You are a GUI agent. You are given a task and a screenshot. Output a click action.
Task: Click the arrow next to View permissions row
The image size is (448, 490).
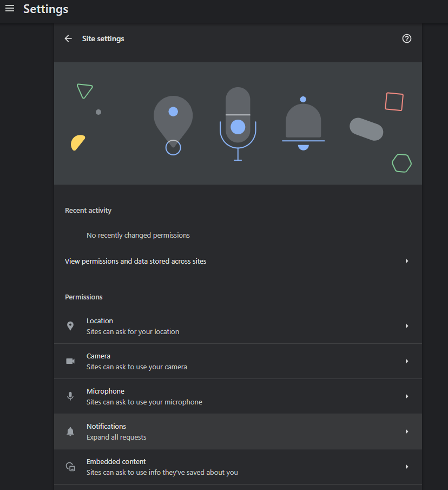click(x=407, y=261)
